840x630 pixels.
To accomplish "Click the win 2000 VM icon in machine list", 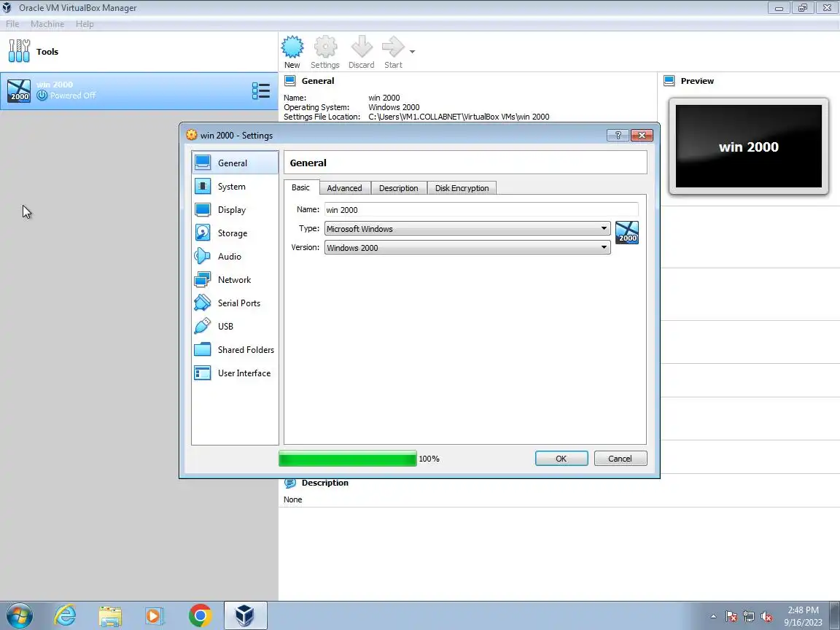I will (19, 90).
